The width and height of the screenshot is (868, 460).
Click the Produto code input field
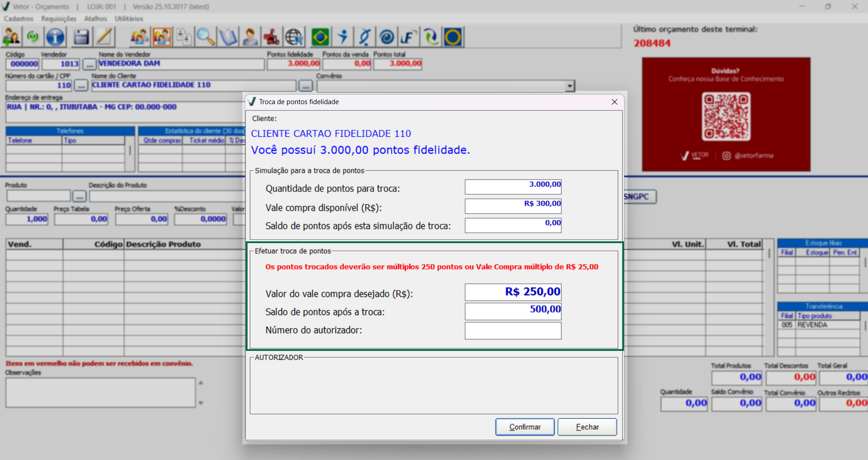[39, 196]
